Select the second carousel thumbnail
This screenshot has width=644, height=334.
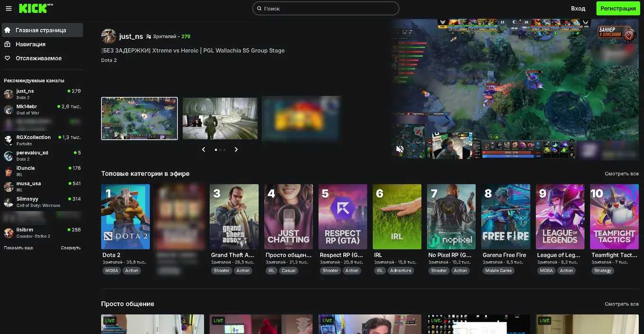click(x=220, y=118)
